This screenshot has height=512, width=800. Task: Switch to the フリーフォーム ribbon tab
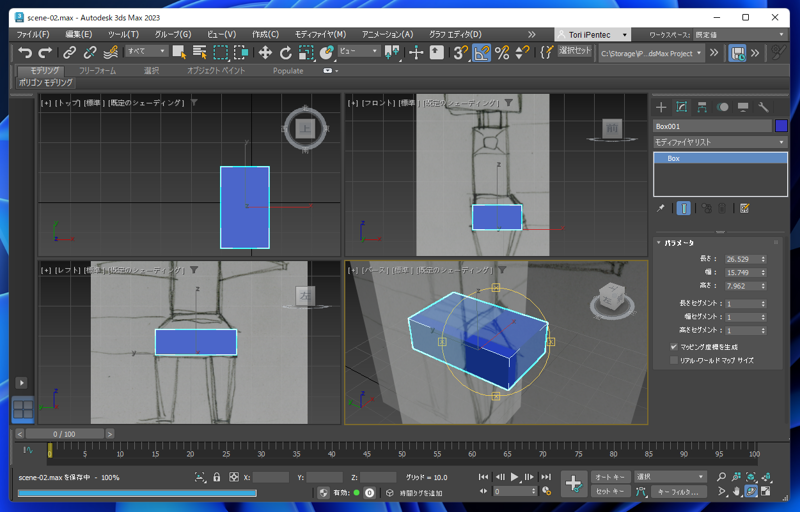point(97,70)
